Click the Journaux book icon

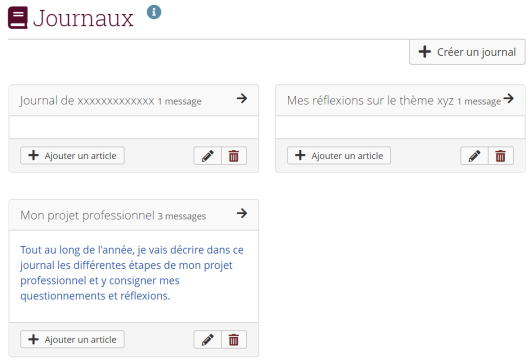[x=18, y=18]
